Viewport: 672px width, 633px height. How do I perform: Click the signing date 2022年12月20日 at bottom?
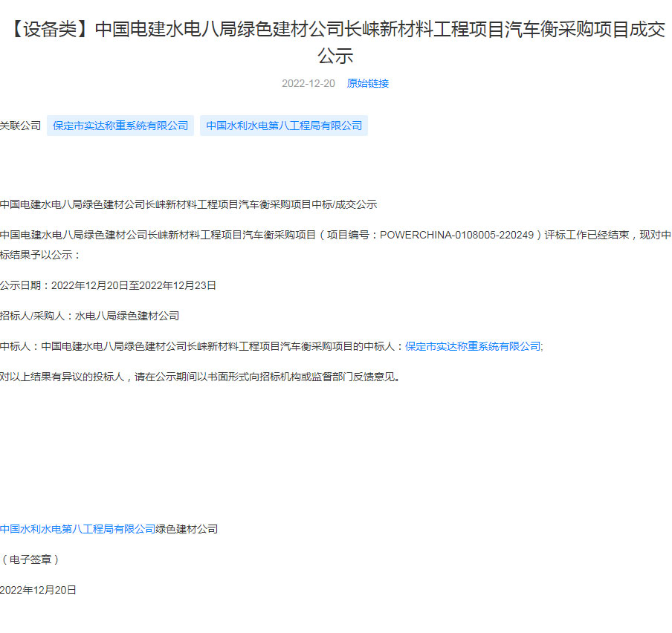(39, 590)
